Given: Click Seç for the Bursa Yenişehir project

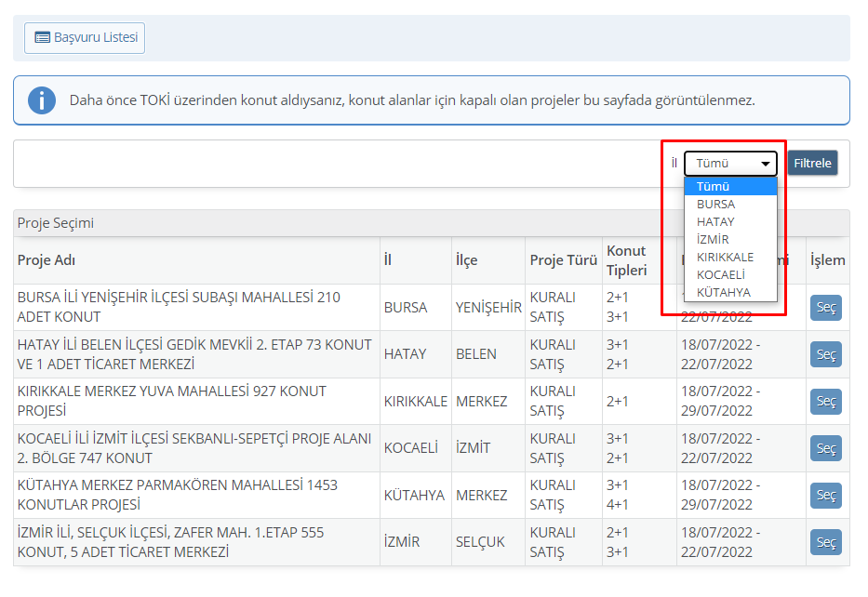Looking at the screenshot, I should pos(825,308).
